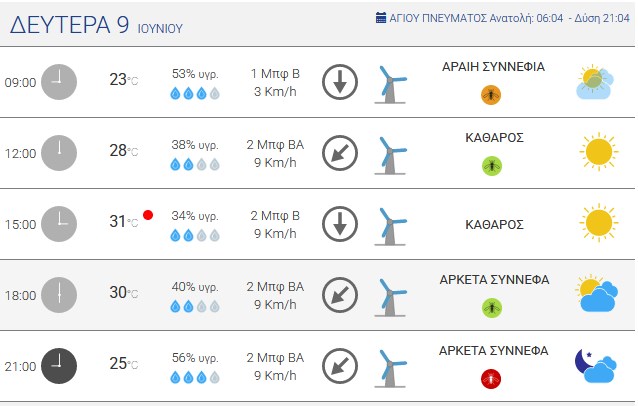Click the sun and cloud icon at 18:00

tap(597, 294)
